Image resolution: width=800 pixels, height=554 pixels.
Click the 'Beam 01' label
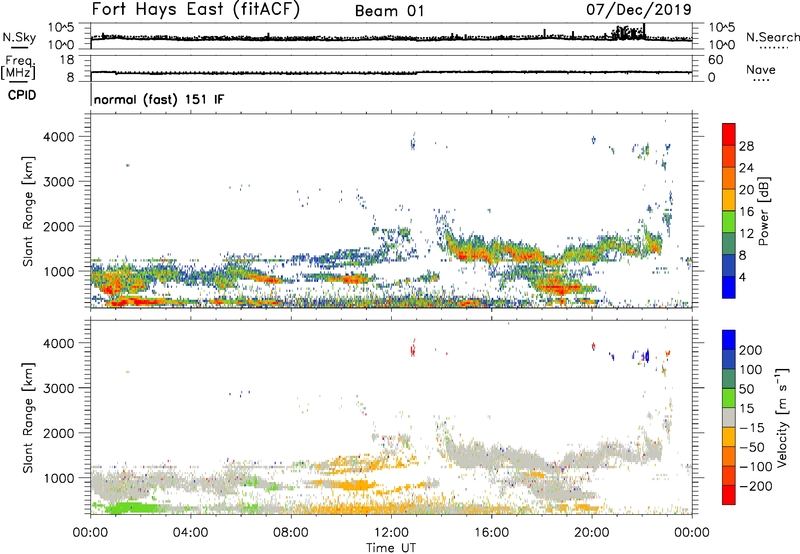tap(389, 11)
